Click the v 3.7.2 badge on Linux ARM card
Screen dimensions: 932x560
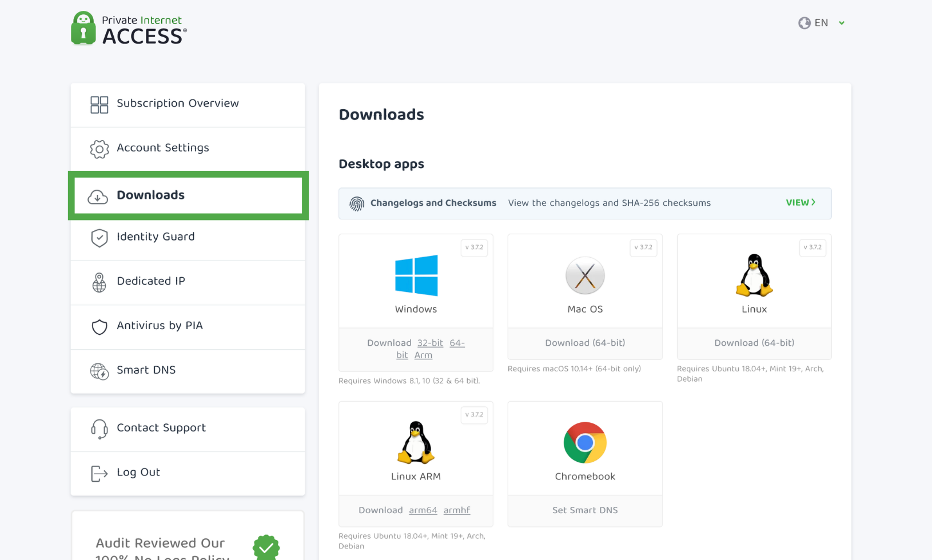pyautogui.click(x=474, y=415)
